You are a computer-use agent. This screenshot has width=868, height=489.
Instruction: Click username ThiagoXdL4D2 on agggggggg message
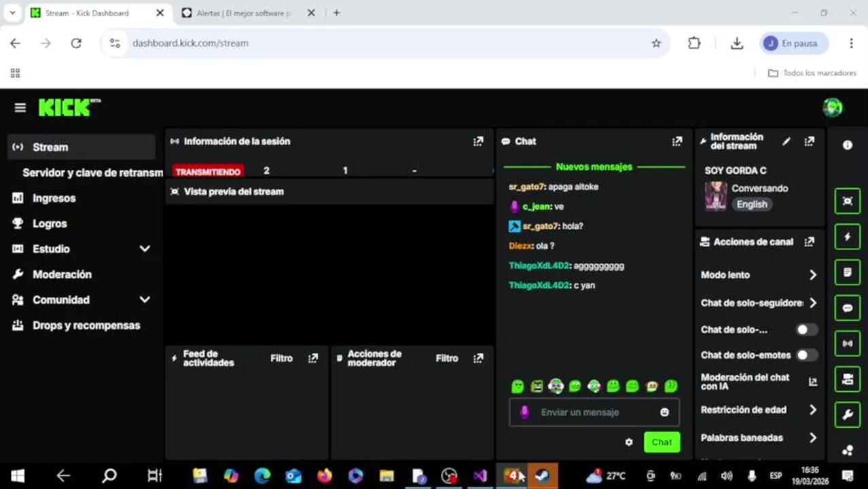point(539,266)
